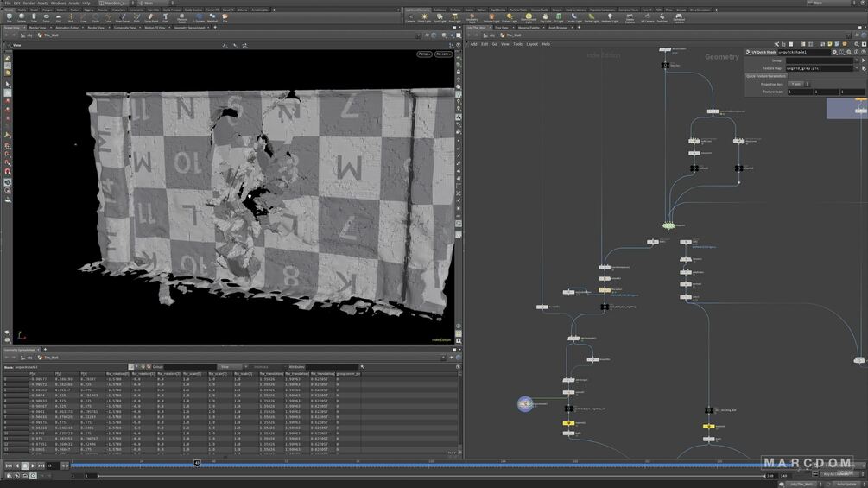Toggle the pin on the network editor pane

[x=857, y=35]
